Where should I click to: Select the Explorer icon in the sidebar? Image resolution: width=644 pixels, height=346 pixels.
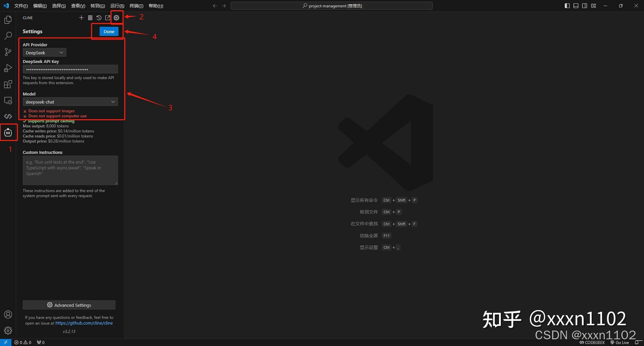point(8,19)
